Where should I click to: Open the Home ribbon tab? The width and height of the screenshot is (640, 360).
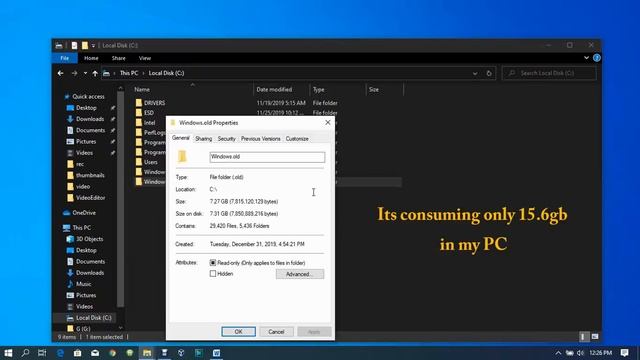pyautogui.click(x=91, y=58)
